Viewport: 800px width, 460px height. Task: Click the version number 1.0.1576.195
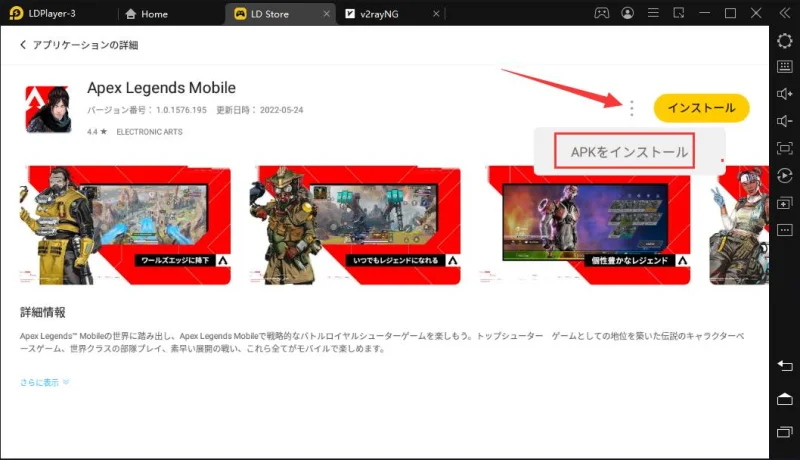pos(181,110)
